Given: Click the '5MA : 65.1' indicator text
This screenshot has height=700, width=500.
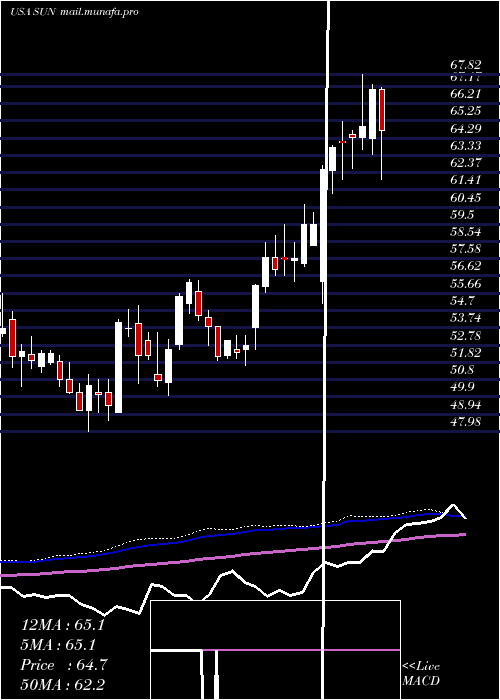Looking at the screenshot, I should point(58,645).
